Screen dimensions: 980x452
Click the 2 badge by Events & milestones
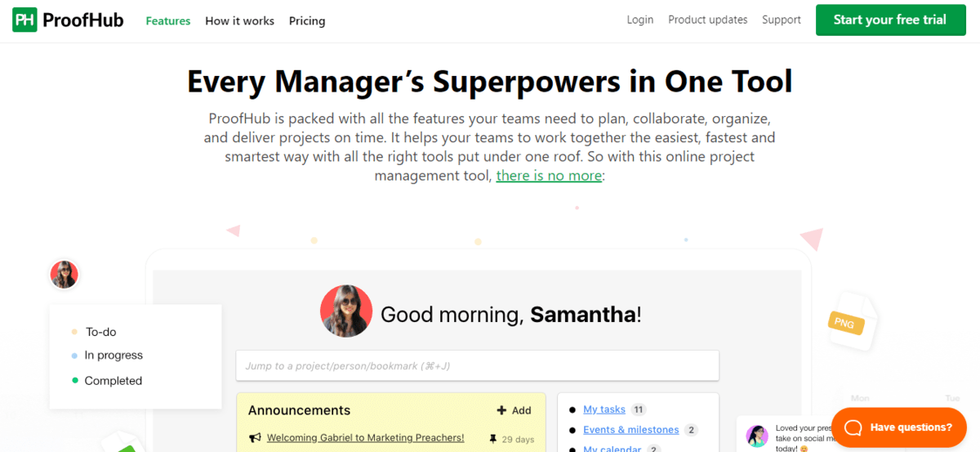(691, 430)
